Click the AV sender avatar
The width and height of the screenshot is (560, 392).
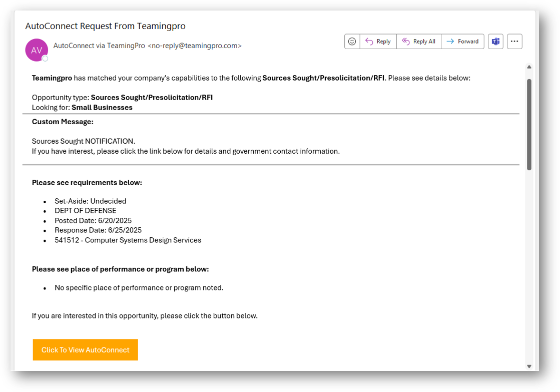pyautogui.click(x=37, y=50)
